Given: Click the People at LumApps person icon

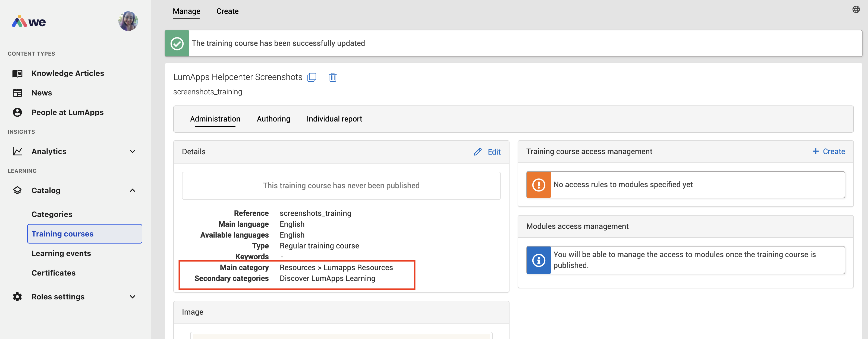Looking at the screenshot, I should tap(17, 112).
